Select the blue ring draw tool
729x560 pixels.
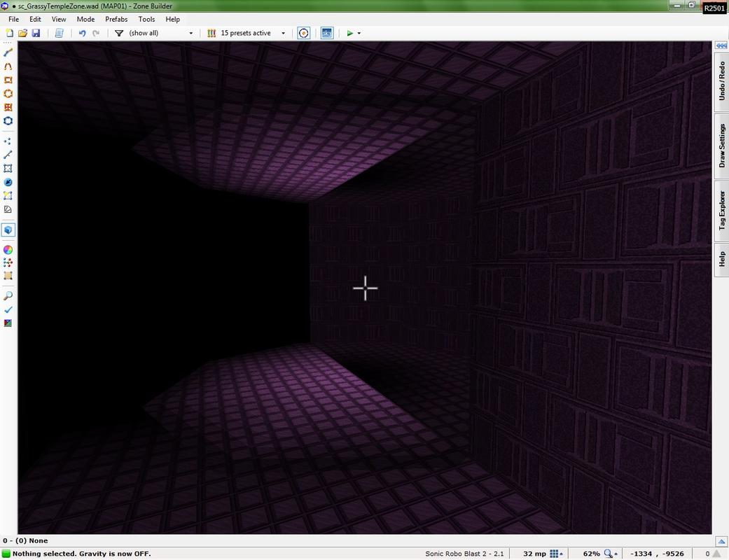click(8, 121)
